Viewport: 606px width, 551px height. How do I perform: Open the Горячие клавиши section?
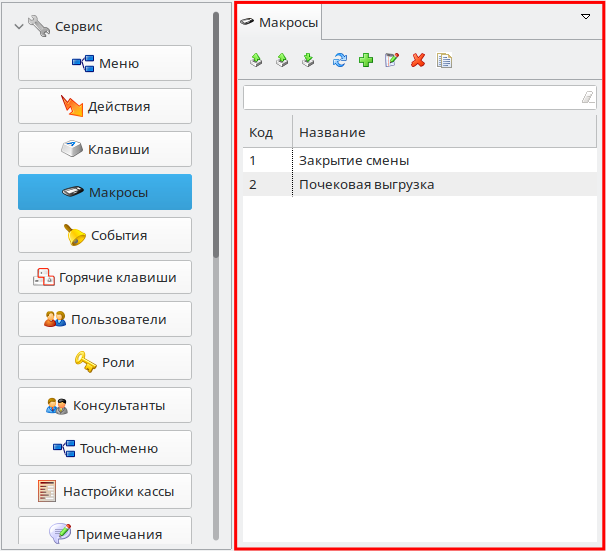[105, 277]
